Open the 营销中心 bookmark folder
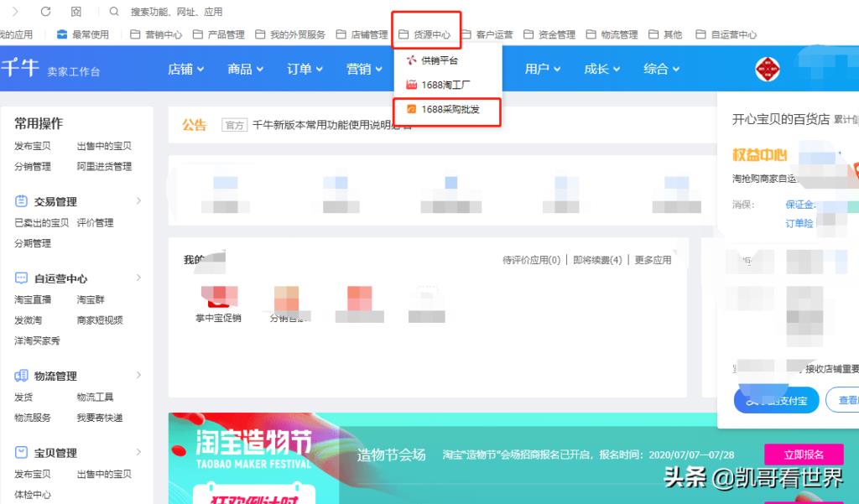The height and width of the screenshot is (504, 859). click(x=156, y=34)
